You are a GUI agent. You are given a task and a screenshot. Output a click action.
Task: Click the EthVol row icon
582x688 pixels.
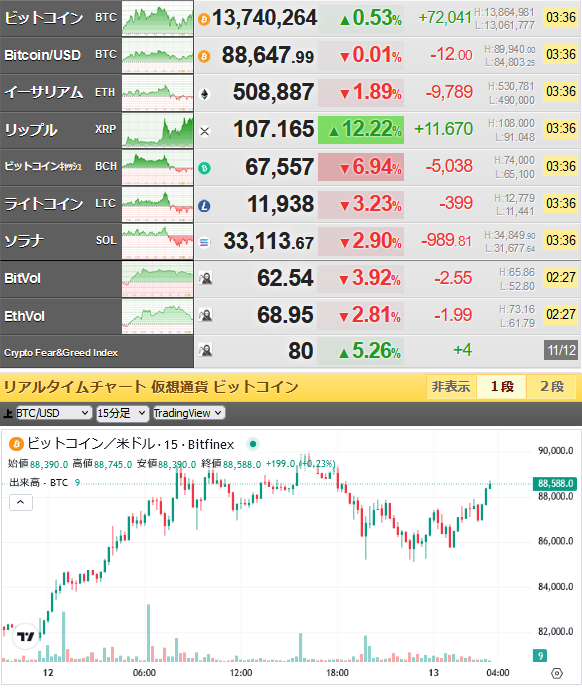205,315
